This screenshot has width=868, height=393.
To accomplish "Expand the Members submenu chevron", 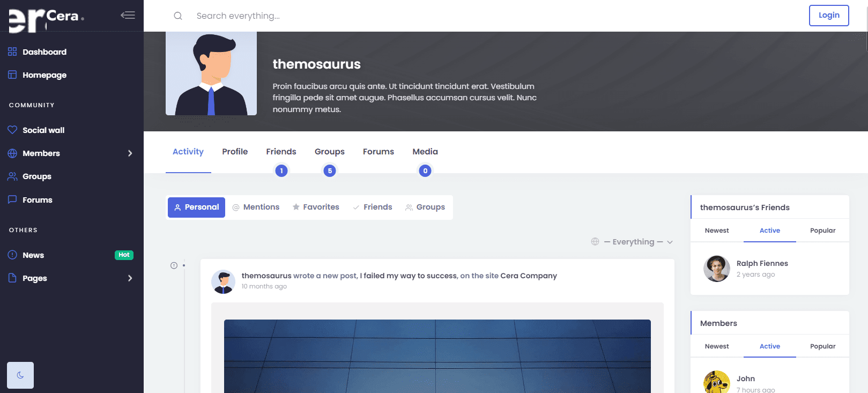I will (x=130, y=153).
